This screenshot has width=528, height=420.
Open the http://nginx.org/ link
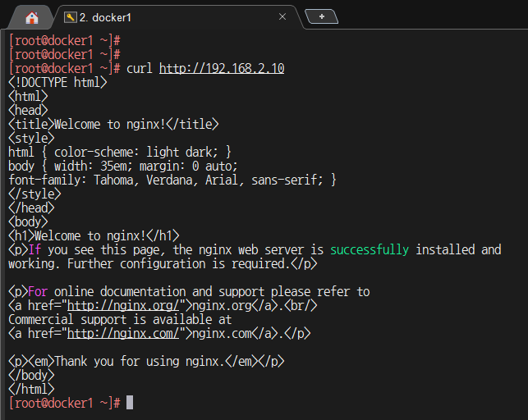pos(123,306)
